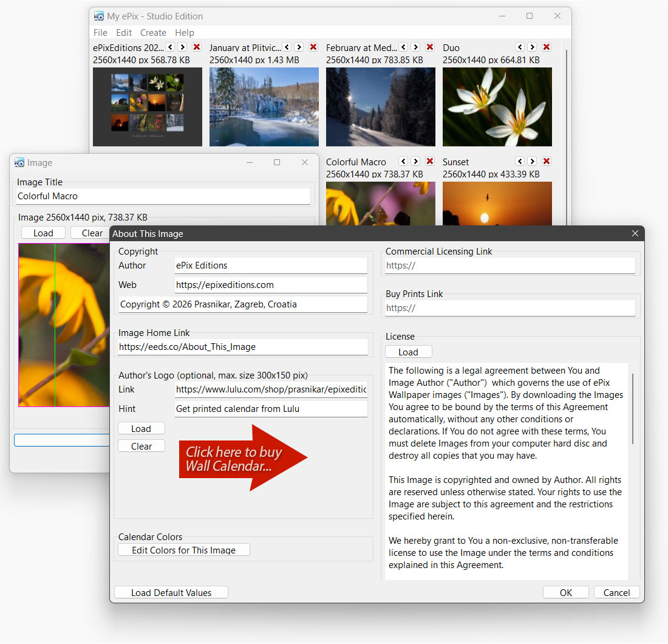Clear the author's logo
The height and width of the screenshot is (644, 668).
pos(141,446)
